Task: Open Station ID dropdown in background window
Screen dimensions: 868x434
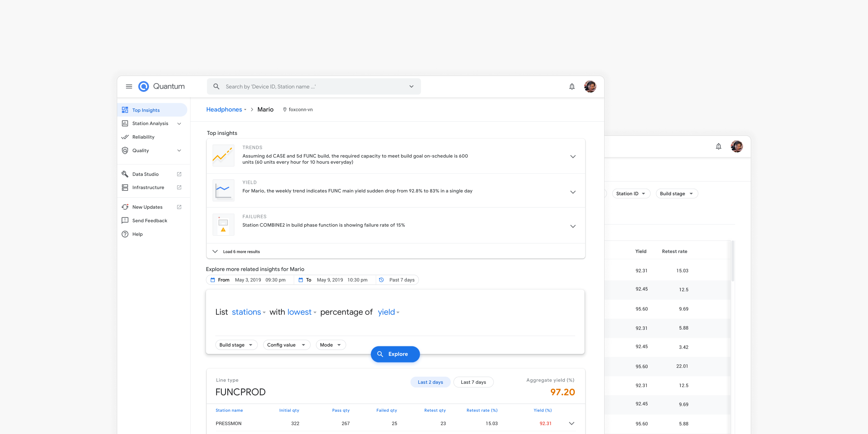Action: [x=631, y=193]
